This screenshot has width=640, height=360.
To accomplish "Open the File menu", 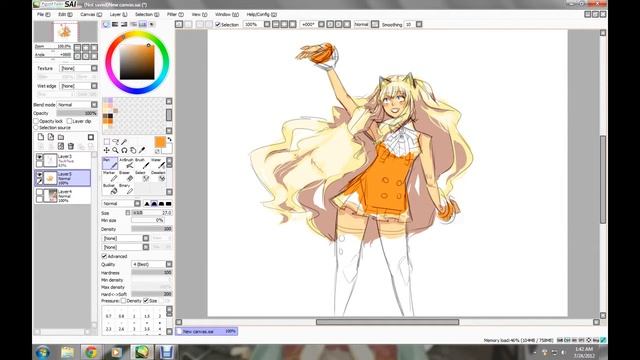I will [x=44, y=14].
